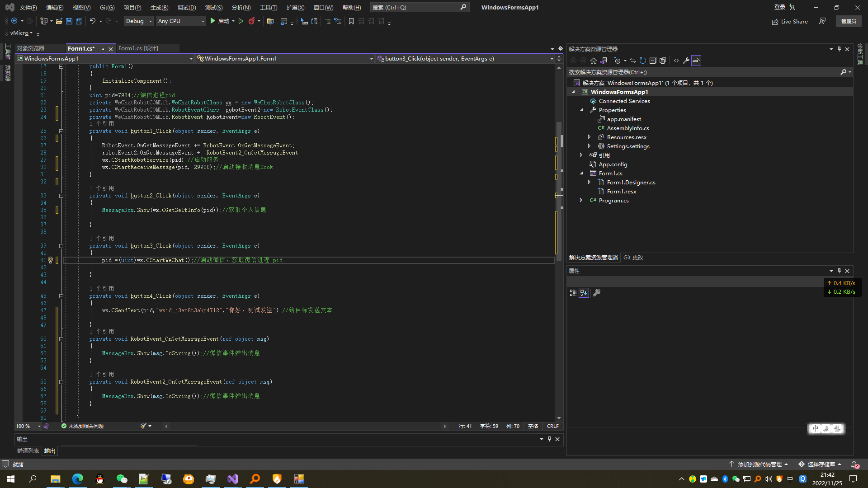Click the green Start debugging button
This screenshot has height=488, width=868.
click(213, 21)
